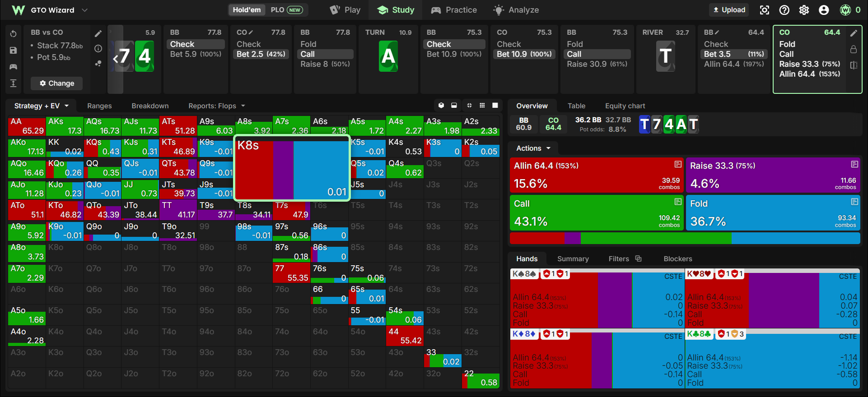
Task: Select the cube matrix view toggle
Action: (x=441, y=106)
